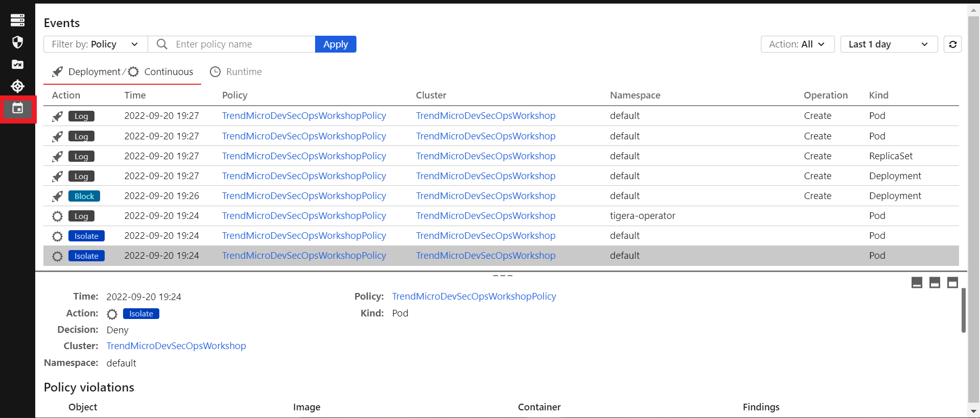Click the Operation column header
Viewport: 980px width, 418px height.
825,95
